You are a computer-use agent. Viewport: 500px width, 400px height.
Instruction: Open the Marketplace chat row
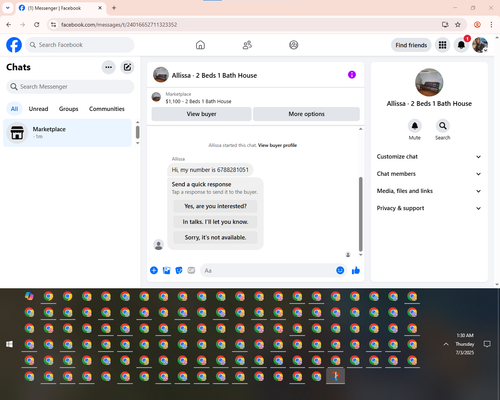(68, 133)
